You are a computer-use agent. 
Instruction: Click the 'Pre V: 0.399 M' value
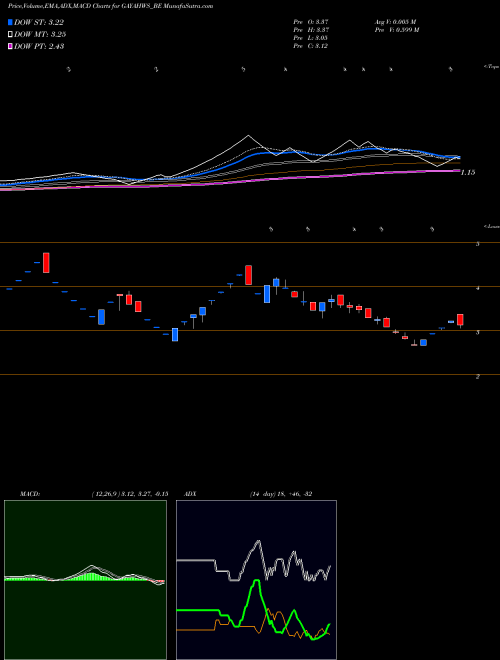(396, 30)
